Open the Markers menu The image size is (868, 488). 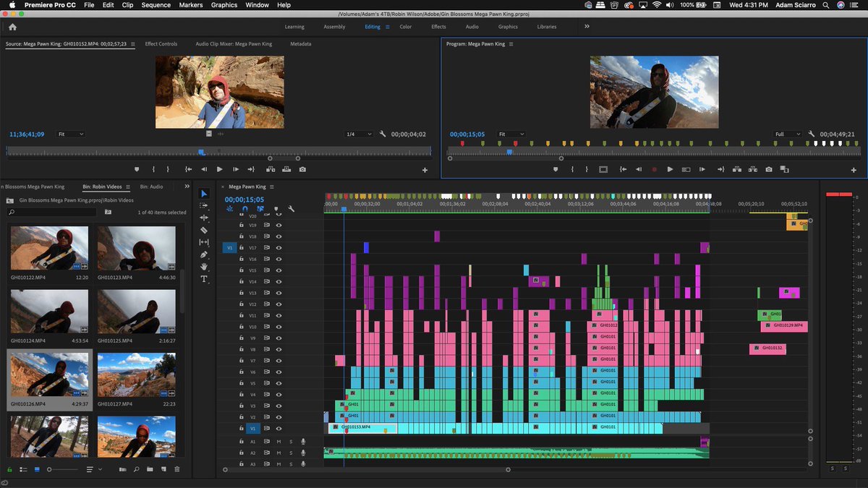(191, 5)
